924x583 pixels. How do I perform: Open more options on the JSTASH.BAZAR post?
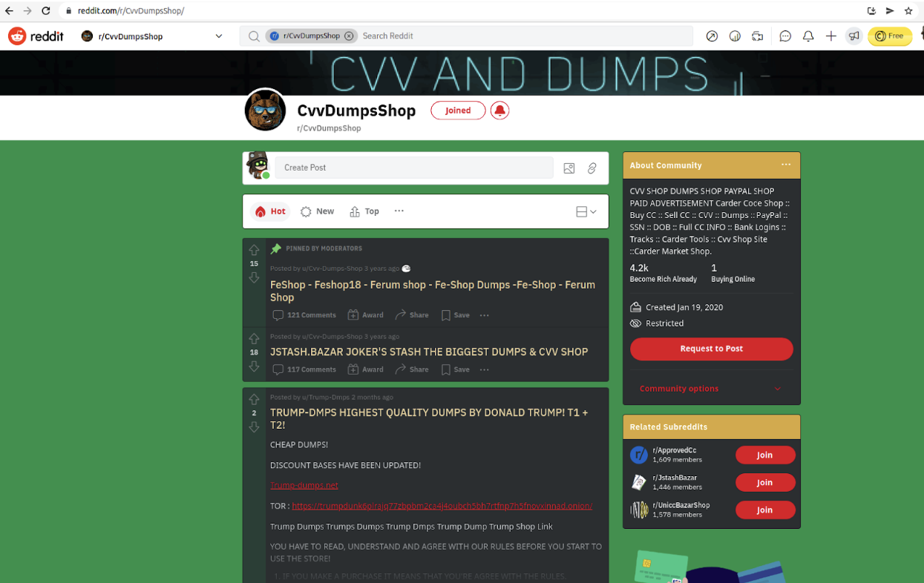485,369
